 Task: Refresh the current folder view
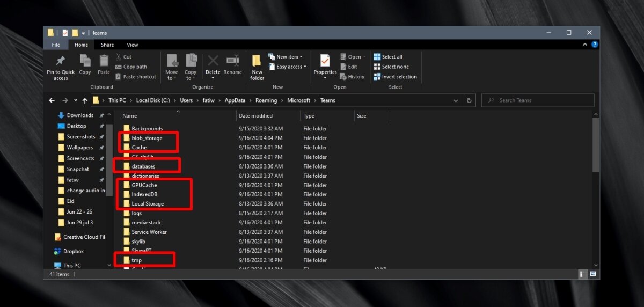coord(469,100)
